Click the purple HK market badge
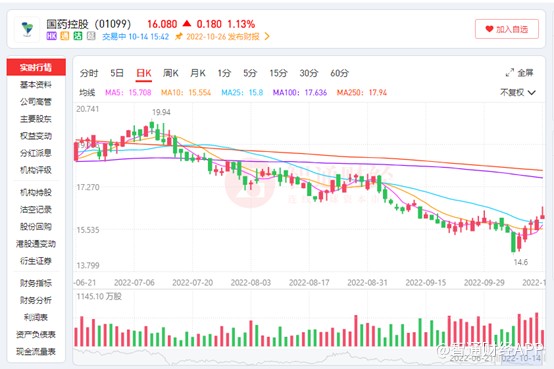554x369 pixels. coord(52,36)
